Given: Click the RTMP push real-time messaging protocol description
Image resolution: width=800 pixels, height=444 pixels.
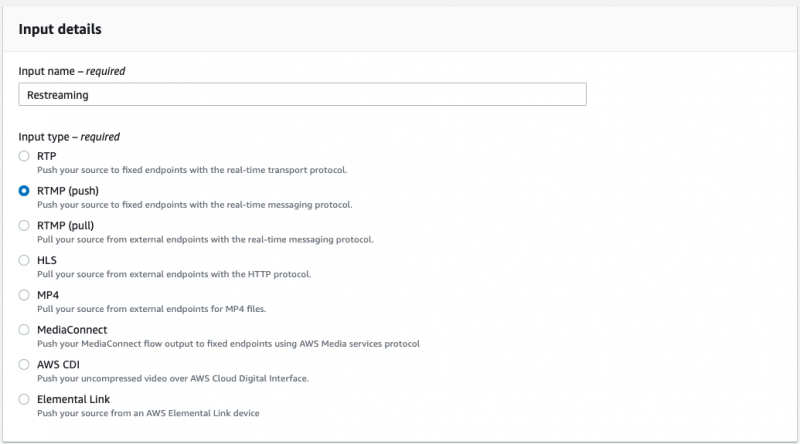Looking at the screenshot, I should coord(194,205).
